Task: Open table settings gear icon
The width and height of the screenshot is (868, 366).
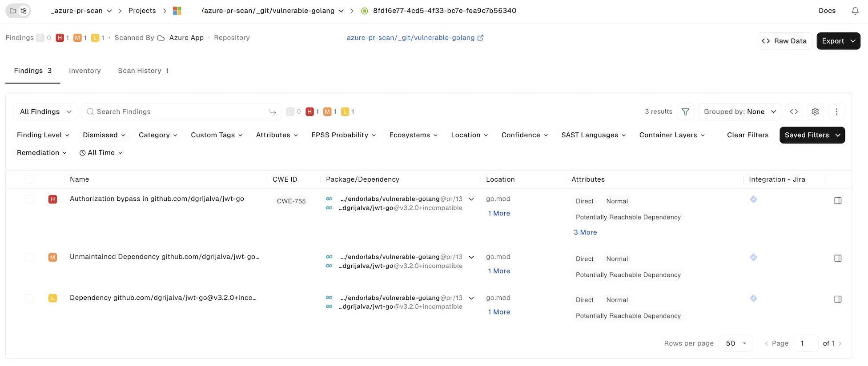Action: (x=815, y=111)
